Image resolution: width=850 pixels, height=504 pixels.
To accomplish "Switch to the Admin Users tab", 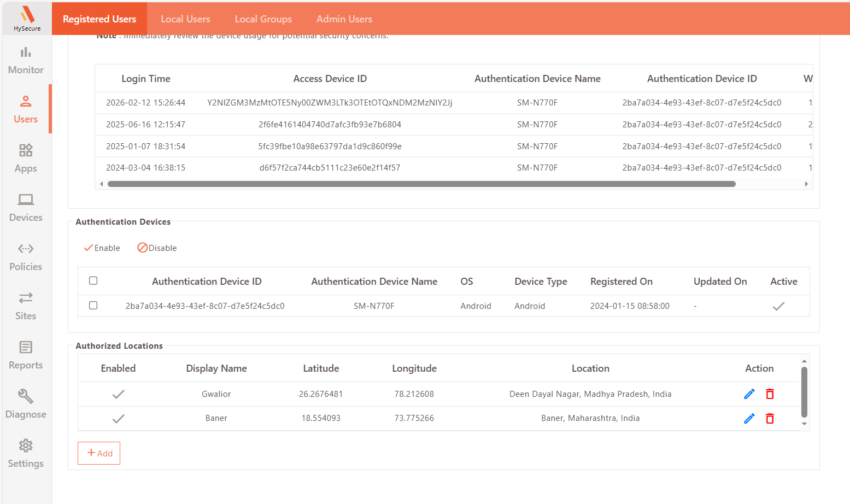I will (344, 19).
